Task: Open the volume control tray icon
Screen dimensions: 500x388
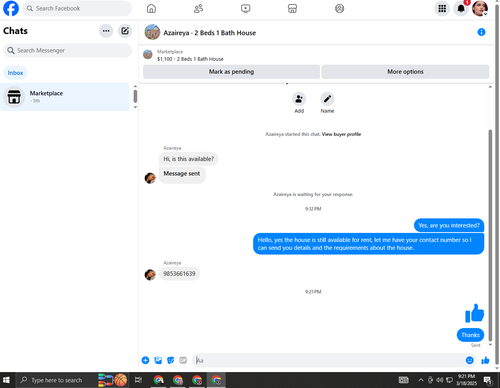Action: pos(440,380)
